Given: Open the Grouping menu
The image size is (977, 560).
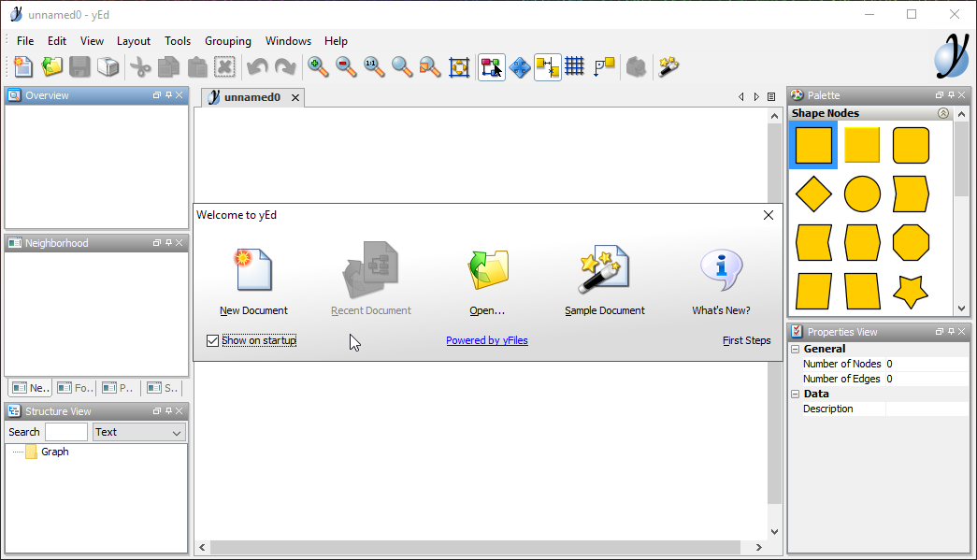Looking at the screenshot, I should pyautogui.click(x=228, y=41).
